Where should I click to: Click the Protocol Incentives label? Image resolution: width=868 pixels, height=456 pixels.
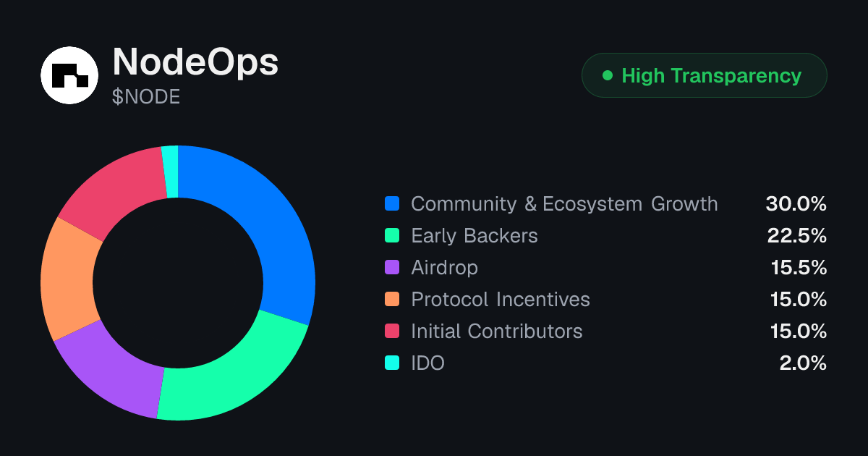click(501, 300)
